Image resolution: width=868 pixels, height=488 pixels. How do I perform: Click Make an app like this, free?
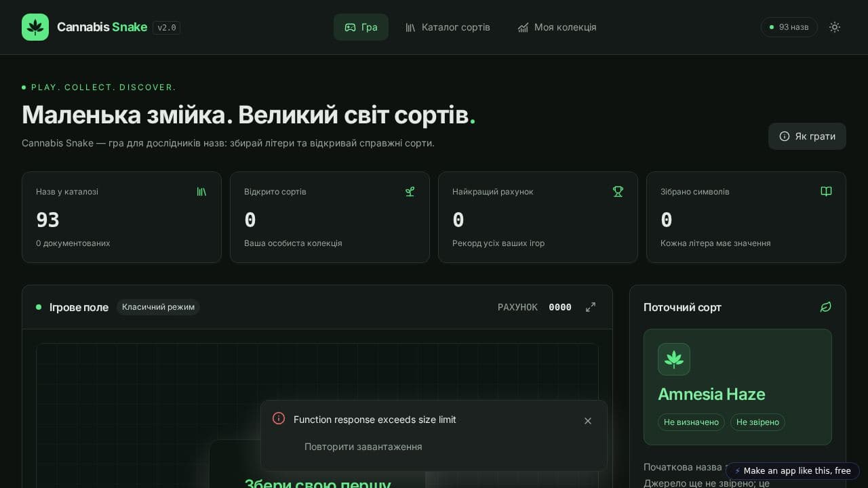click(x=793, y=471)
